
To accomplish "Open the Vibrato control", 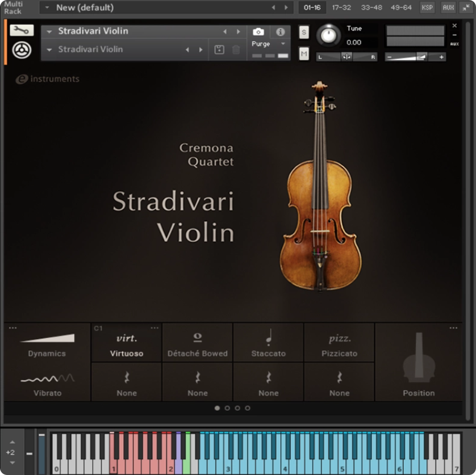I will coord(47,385).
